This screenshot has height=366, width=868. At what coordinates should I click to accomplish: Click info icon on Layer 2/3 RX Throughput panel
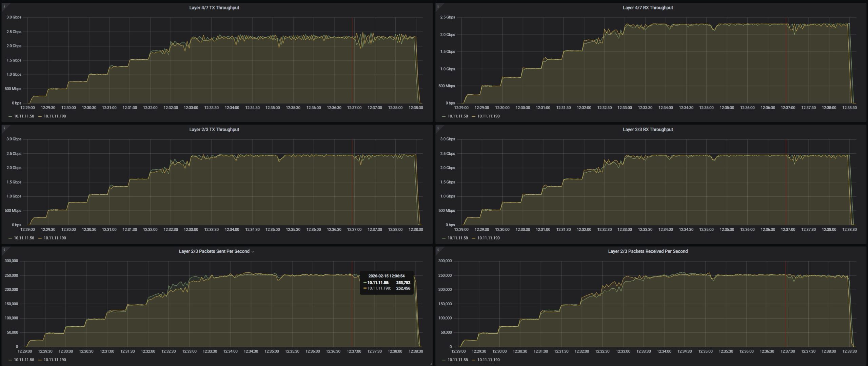click(438, 128)
